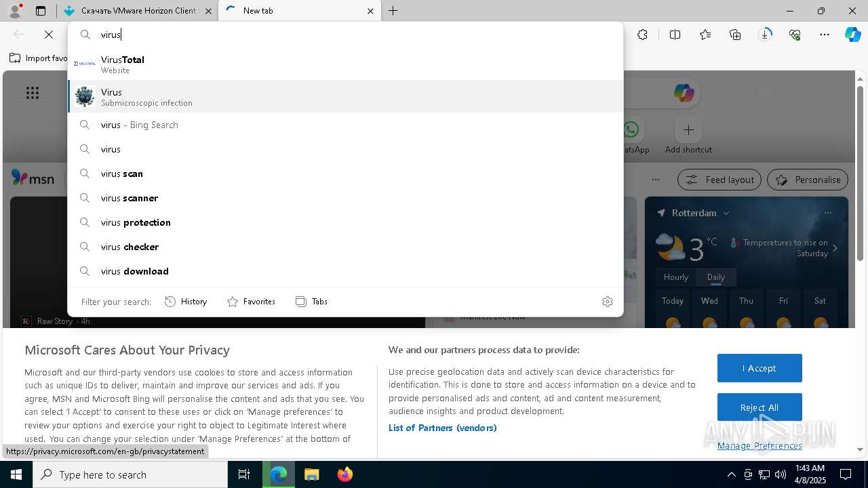
Task: Choose the 'virus scanner' suggestion
Action: (345, 198)
